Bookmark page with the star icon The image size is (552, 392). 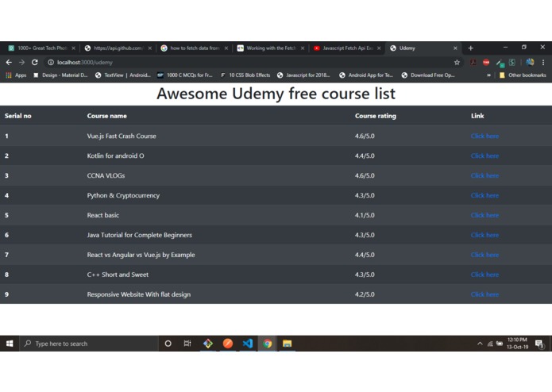point(457,62)
